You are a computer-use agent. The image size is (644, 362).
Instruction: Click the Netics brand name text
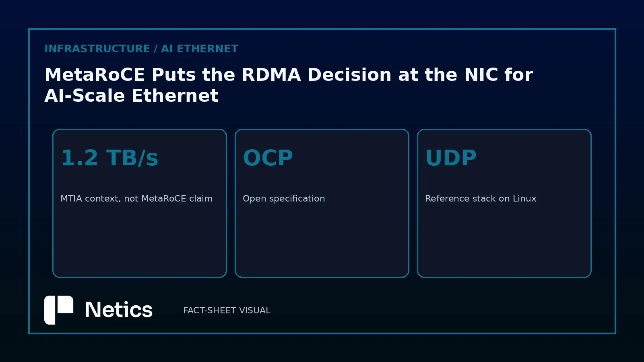pos(119,310)
